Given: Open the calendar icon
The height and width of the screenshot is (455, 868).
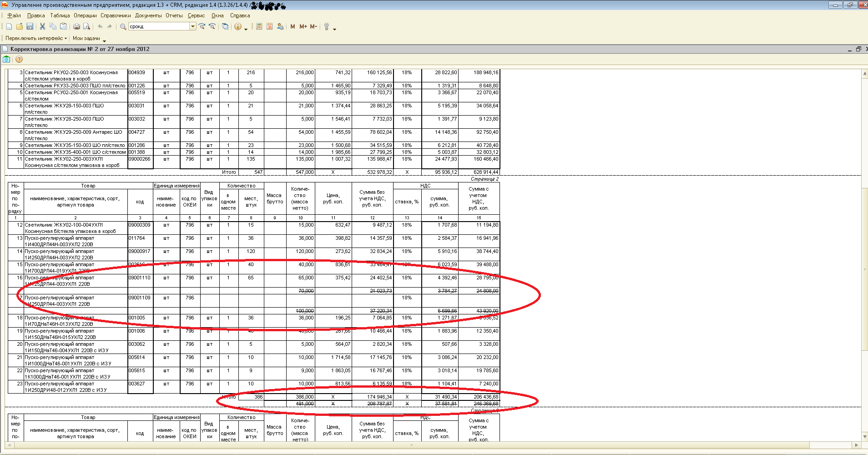Looking at the screenshot, I should pos(269,26).
